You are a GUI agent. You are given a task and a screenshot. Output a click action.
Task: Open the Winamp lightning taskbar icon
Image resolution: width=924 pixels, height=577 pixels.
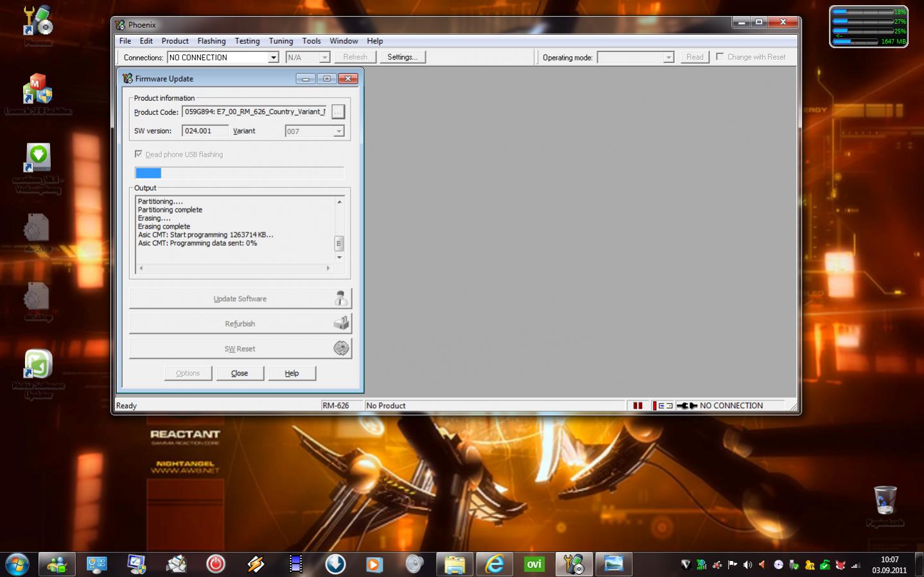pos(256,564)
